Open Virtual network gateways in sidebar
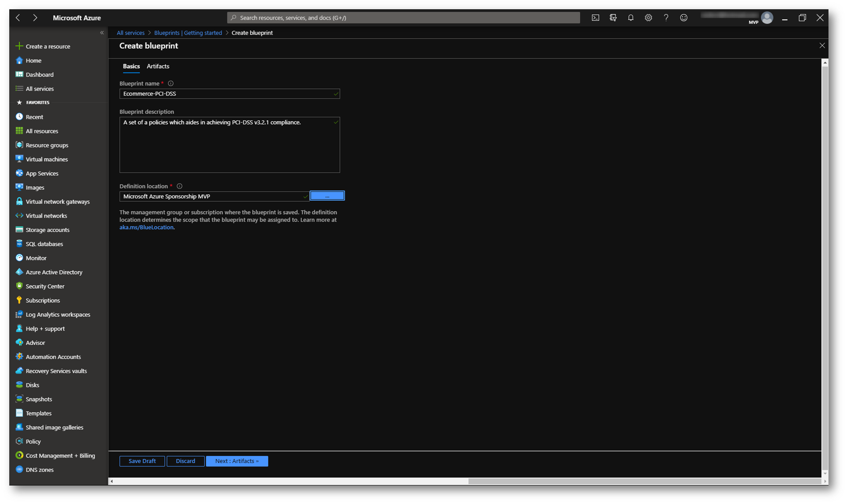Image resolution: width=847 pixels, height=504 pixels. [x=53, y=201]
